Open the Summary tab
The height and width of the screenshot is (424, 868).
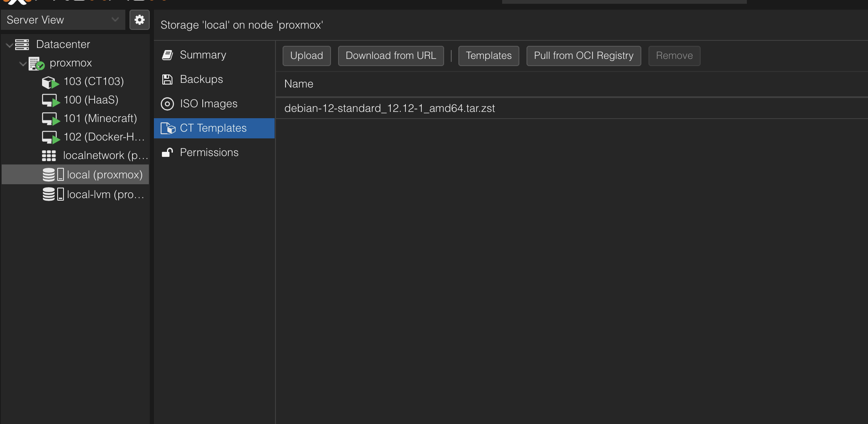(203, 55)
